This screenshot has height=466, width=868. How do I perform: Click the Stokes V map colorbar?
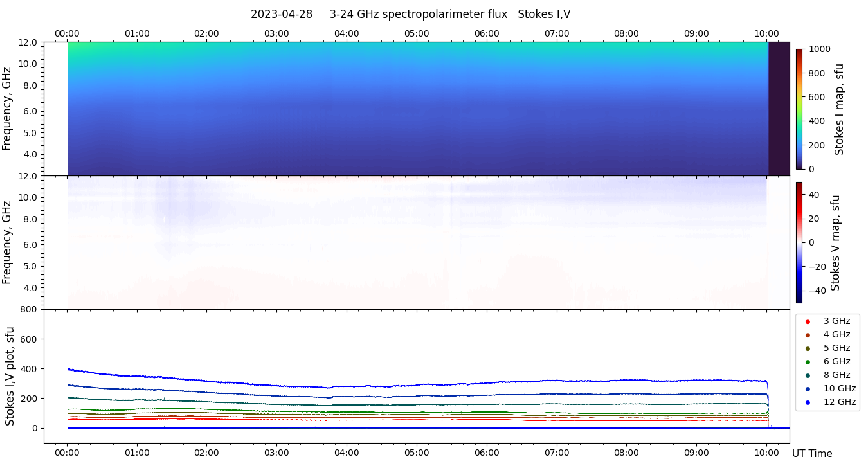[x=799, y=242]
